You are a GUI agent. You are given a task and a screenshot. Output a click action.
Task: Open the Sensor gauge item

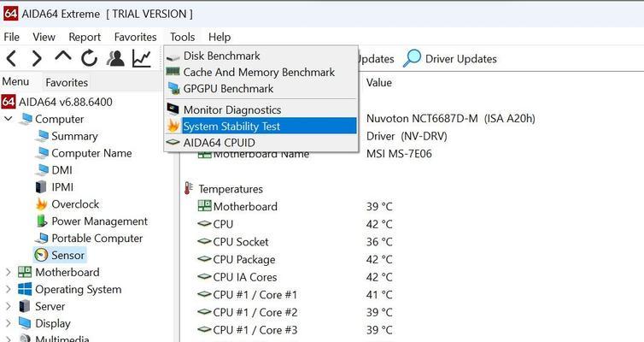(x=60, y=255)
